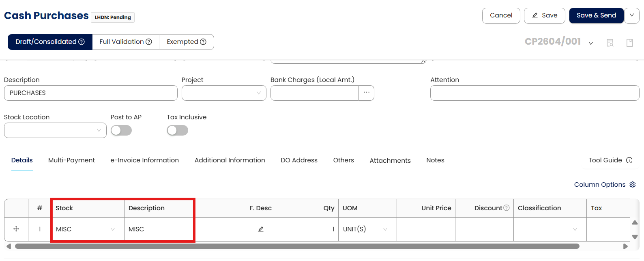Click the Discount help icon

click(507, 208)
